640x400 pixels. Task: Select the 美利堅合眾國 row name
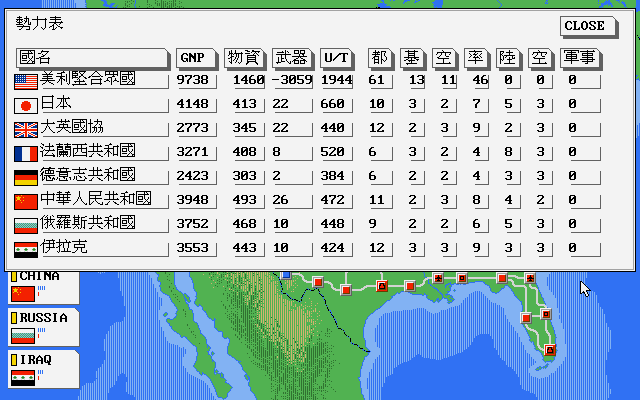click(x=88, y=79)
